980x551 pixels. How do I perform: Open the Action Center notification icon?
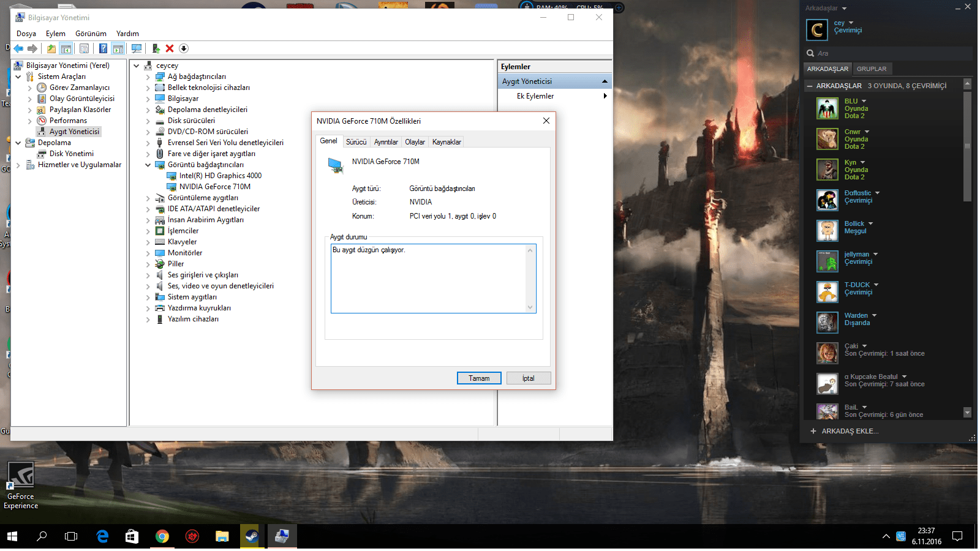coord(957,536)
